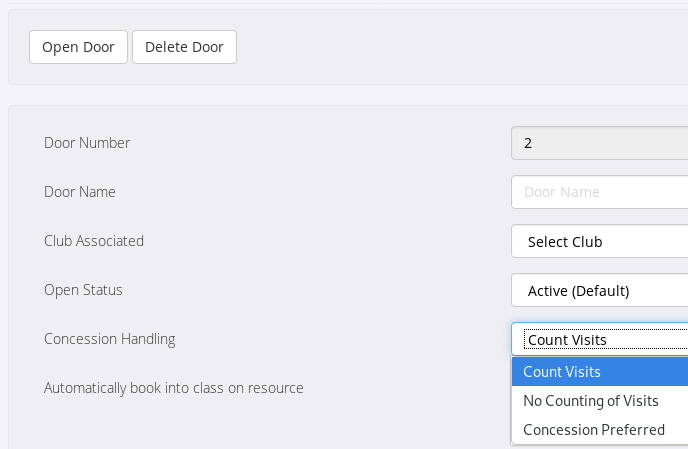Select the No Counting of Visits option
This screenshot has width=688, height=449.
(x=600, y=401)
